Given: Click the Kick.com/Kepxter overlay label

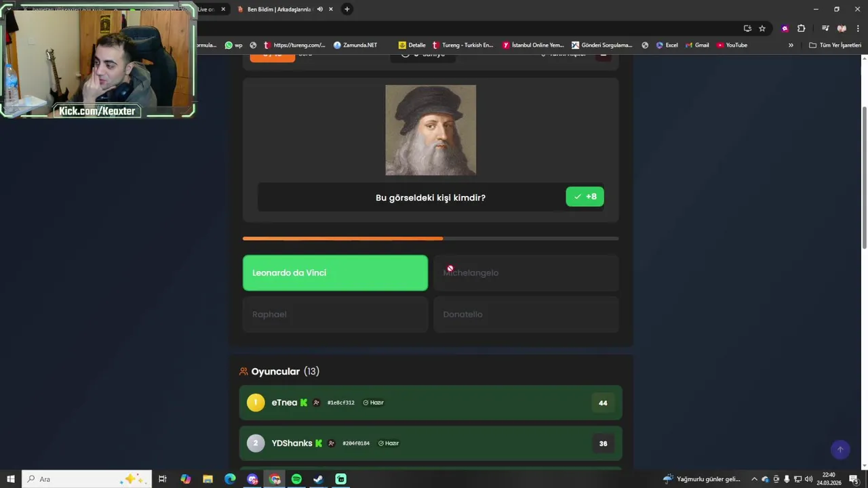Looking at the screenshot, I should coord(97,111).
